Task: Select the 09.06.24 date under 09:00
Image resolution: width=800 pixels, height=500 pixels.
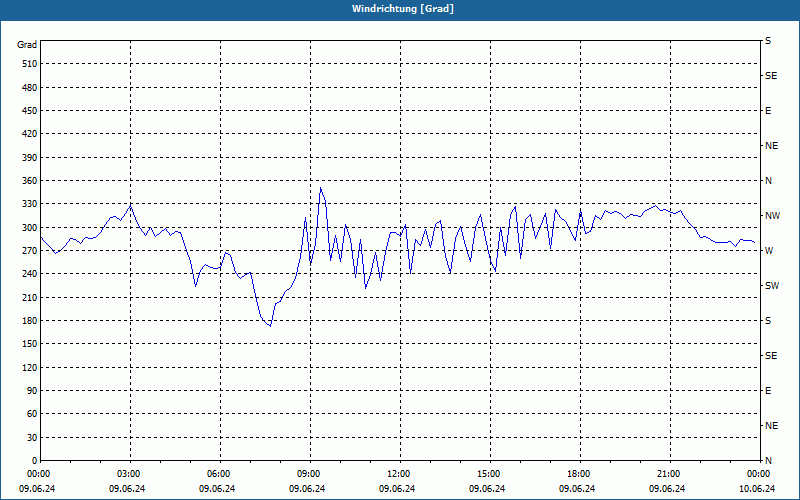Action: (x=307, y=489)
